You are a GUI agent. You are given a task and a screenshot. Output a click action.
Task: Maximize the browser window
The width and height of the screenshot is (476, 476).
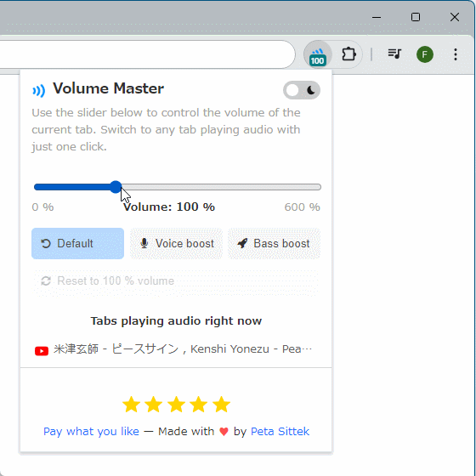(x=416, y=17)
